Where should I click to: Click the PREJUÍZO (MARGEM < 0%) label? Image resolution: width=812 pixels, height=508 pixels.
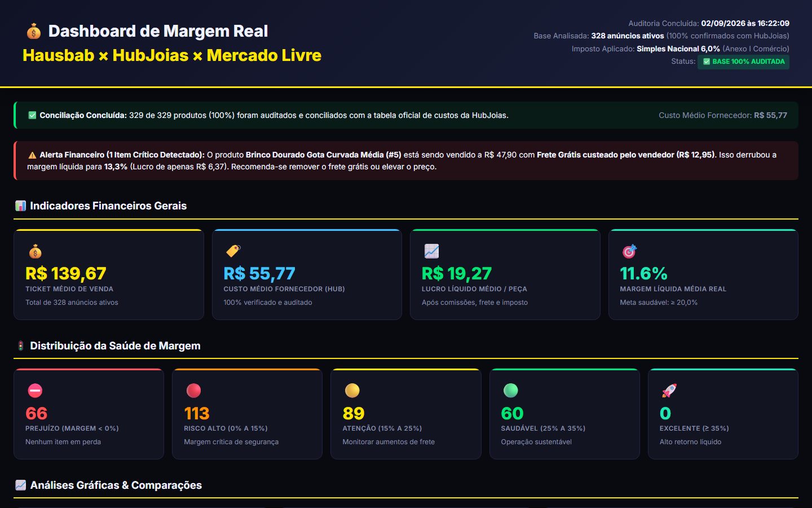[72, 428]
